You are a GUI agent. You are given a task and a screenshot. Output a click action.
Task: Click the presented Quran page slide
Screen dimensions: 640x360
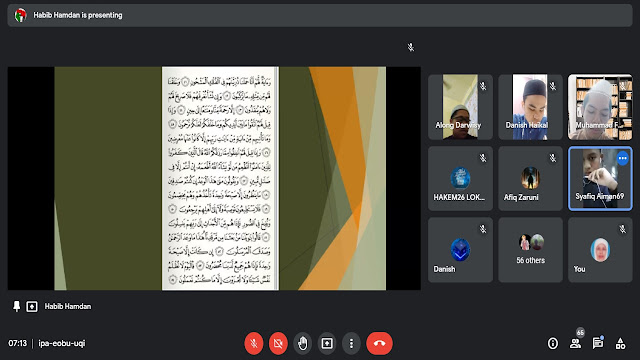(x=220, y=178)
